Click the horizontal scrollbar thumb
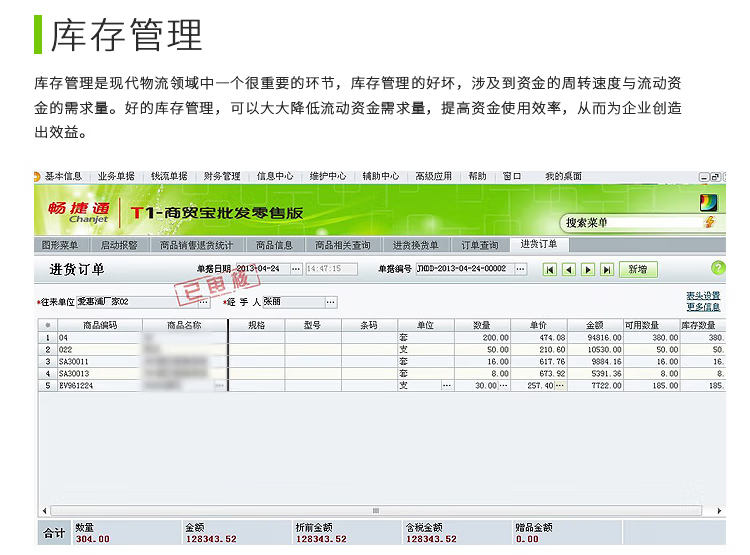Image resolution: width=750 pixels, height=555 pixels. (376, 511)
